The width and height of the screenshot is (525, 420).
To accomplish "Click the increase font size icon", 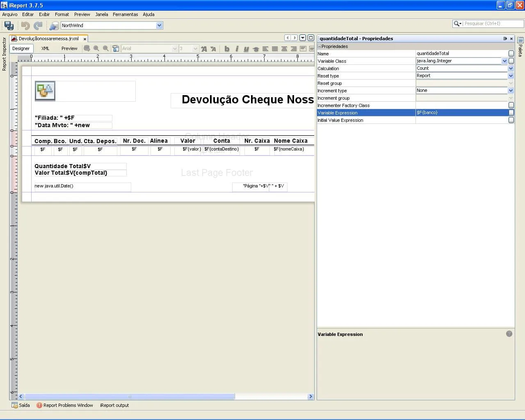I will click(x=204, y=49).
